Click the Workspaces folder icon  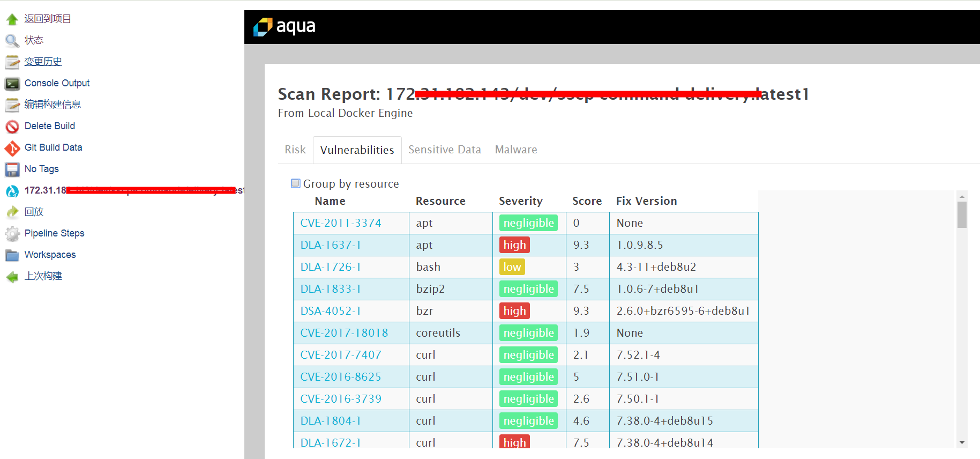pyautogui.click(x=12, y=255)
